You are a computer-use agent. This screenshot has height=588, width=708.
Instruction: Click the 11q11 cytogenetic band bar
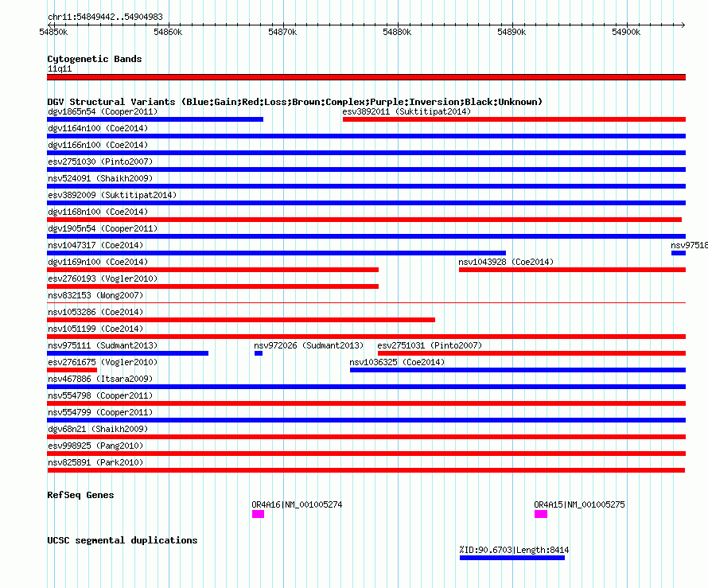pyautogui.click(x=366, y=77)
